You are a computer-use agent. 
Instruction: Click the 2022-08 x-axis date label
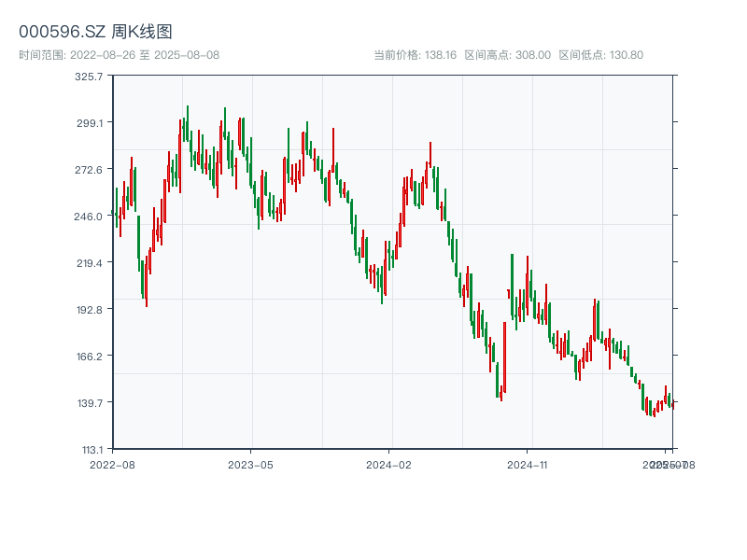(112, 464)
